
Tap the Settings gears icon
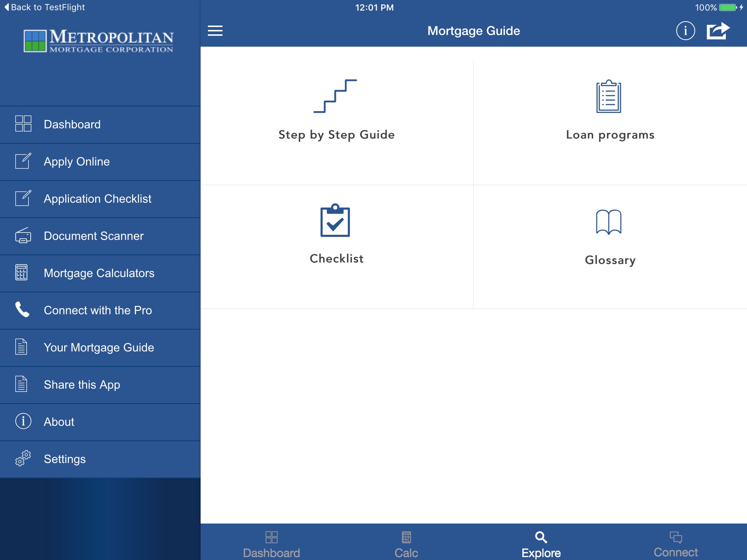[x=23, y=458]
